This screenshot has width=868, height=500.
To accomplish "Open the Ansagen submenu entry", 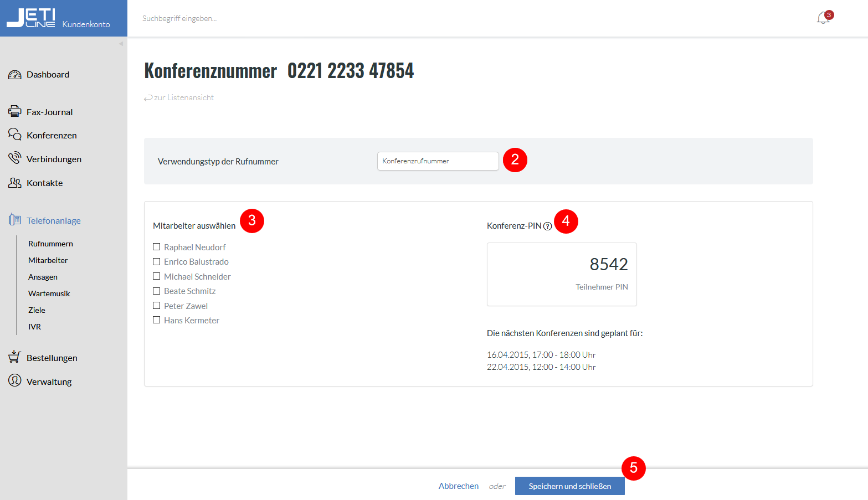I will (x=43, y=277).
